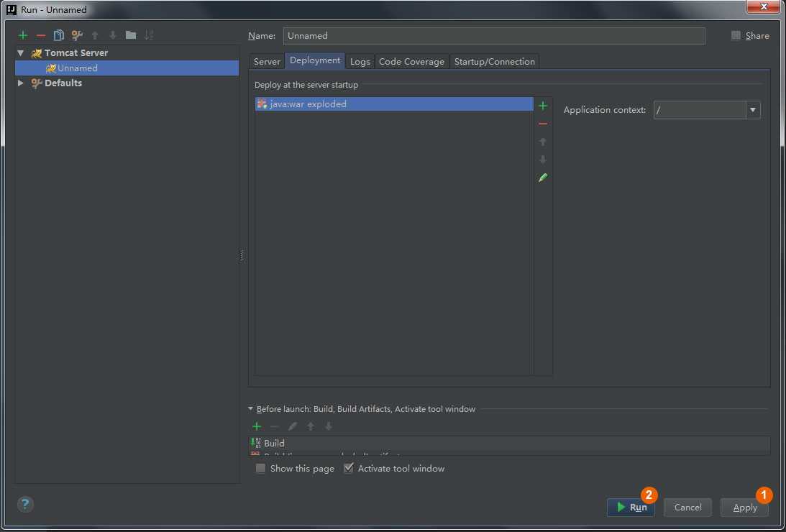Enable Show this page checkbox

(x=260, y=469)
